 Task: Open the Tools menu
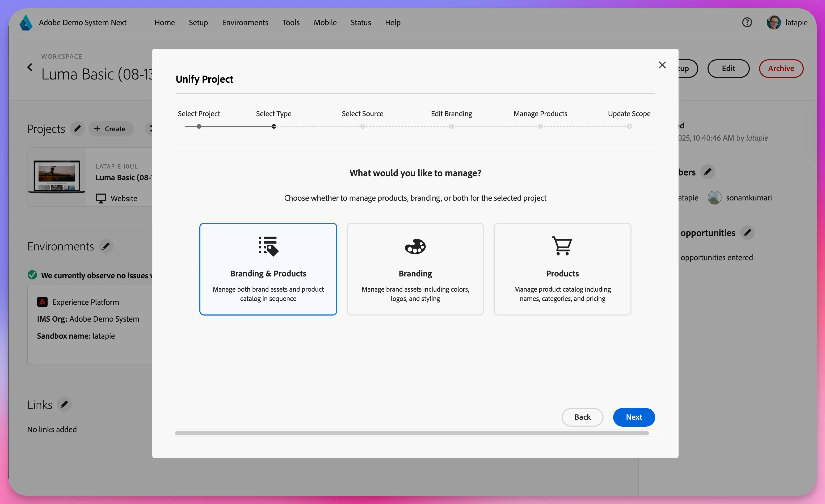coord(291,22)
